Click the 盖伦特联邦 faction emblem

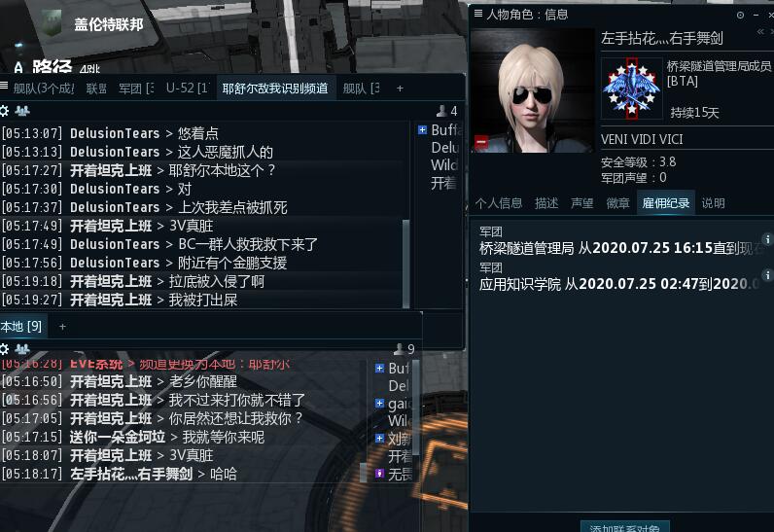pyautogui.click(x=51, y=22)
